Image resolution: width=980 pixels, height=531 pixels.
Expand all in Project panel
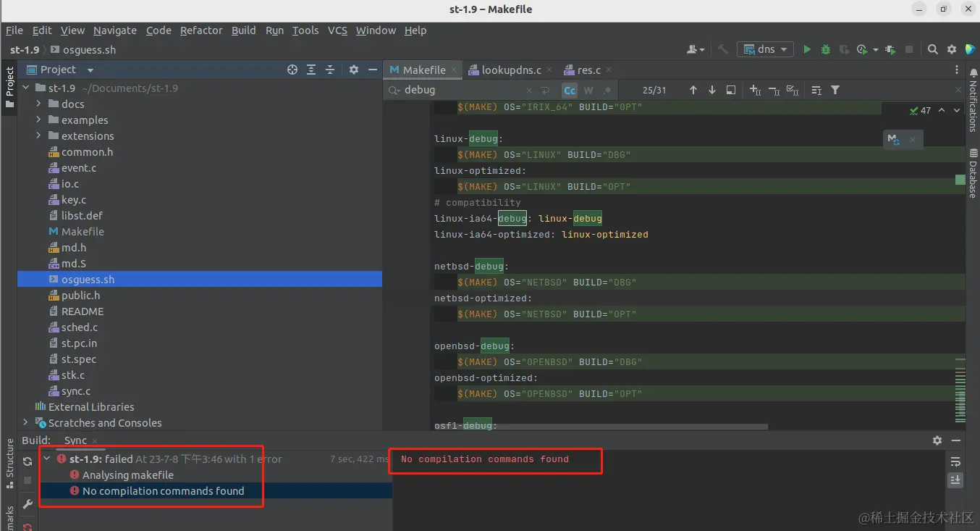pyautogui.click(x=311, y=70)
